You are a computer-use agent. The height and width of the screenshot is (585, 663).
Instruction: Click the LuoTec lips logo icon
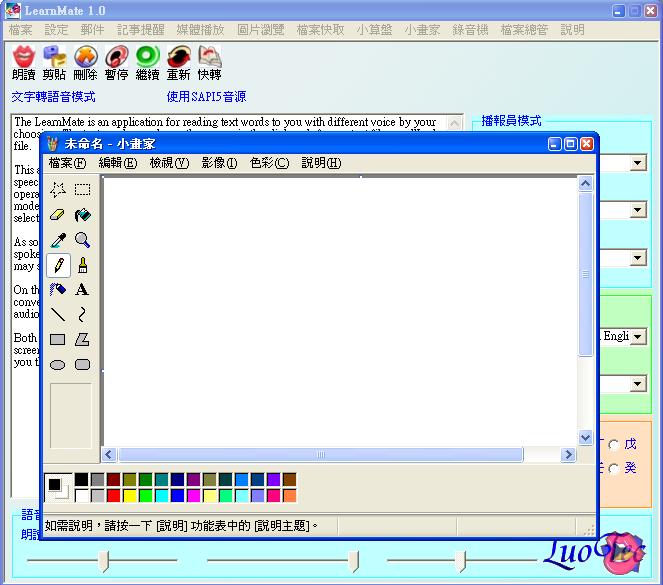coord(622,553)
